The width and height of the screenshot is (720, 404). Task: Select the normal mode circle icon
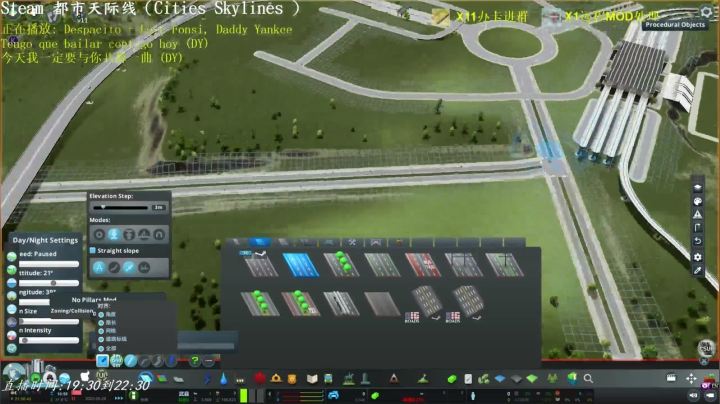(x=99, y=235)
